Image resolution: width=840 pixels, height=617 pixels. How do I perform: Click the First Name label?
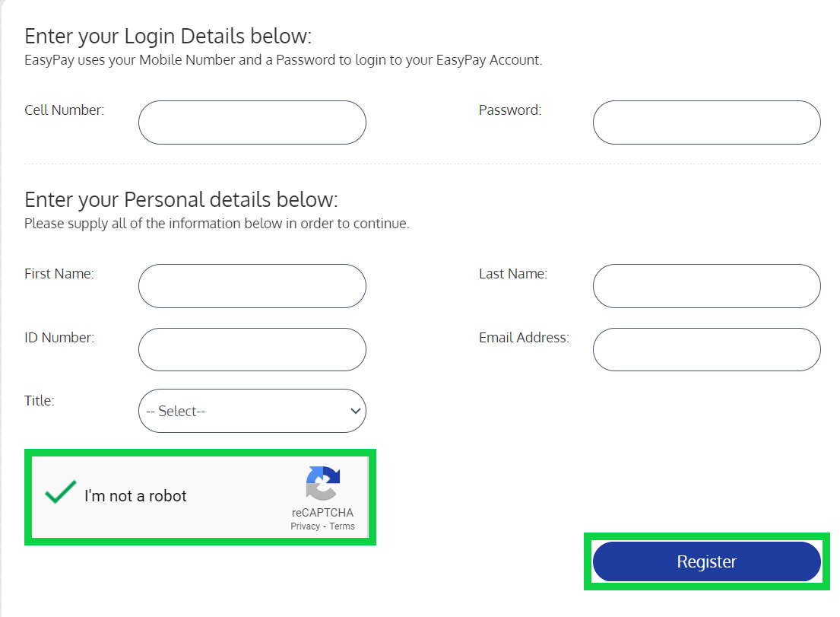pos(59,274)
